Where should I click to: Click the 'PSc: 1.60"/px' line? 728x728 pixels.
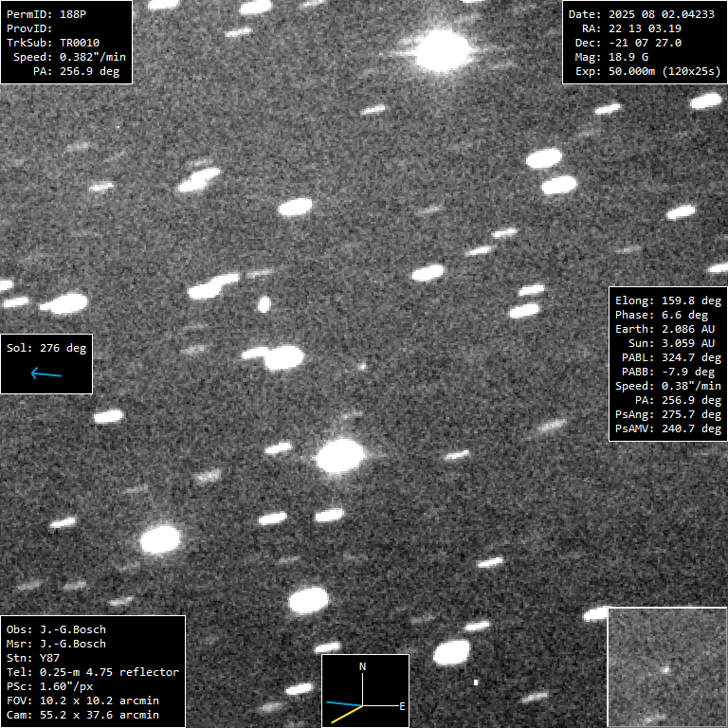[x=49, y=686]
